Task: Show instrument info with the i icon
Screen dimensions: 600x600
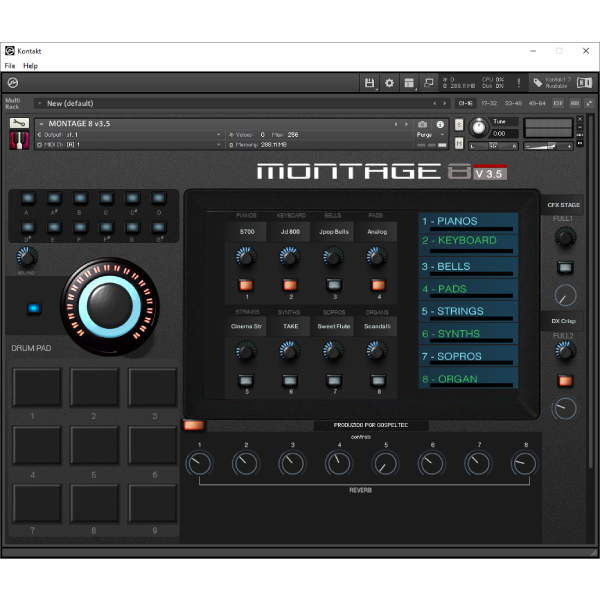Action: (440, 124)
